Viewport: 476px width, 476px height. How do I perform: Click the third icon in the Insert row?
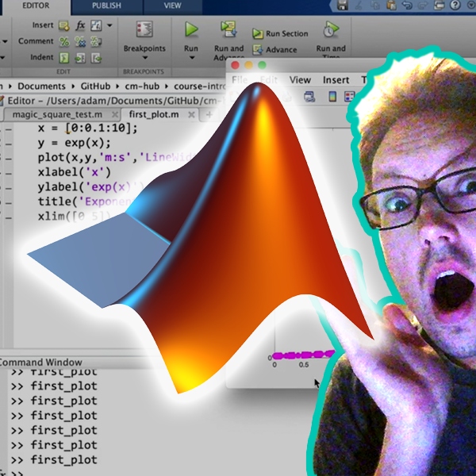pyautogui.click(x=96, y=26)
